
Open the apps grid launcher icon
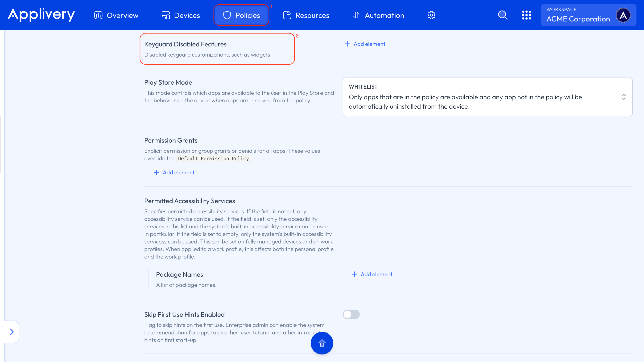[x=527, y=15]
